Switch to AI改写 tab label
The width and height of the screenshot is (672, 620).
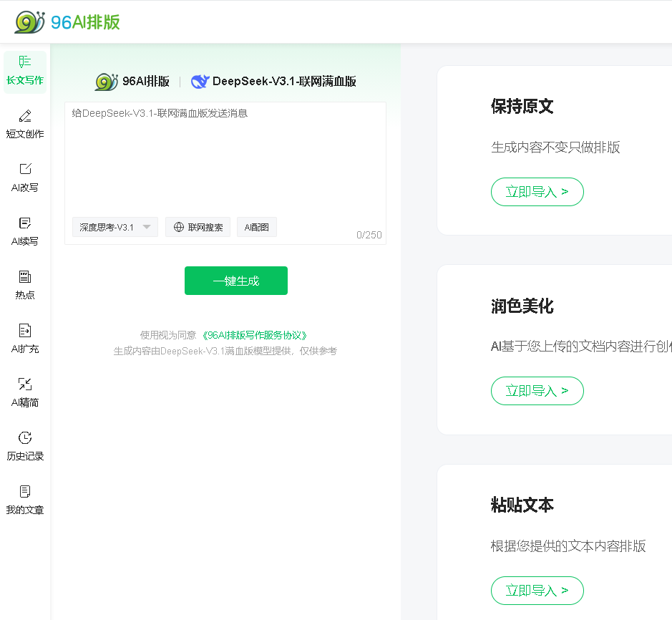point(25,188)
